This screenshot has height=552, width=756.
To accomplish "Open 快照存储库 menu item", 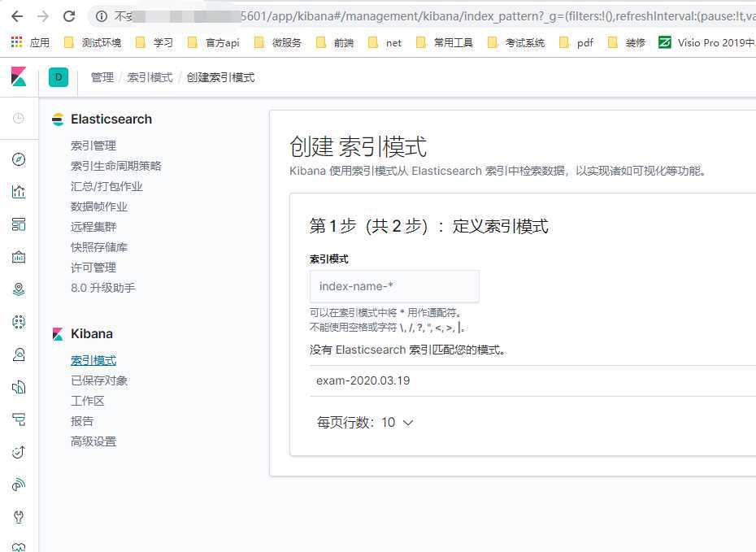I will pyautogui.click(x=99, y=247).
